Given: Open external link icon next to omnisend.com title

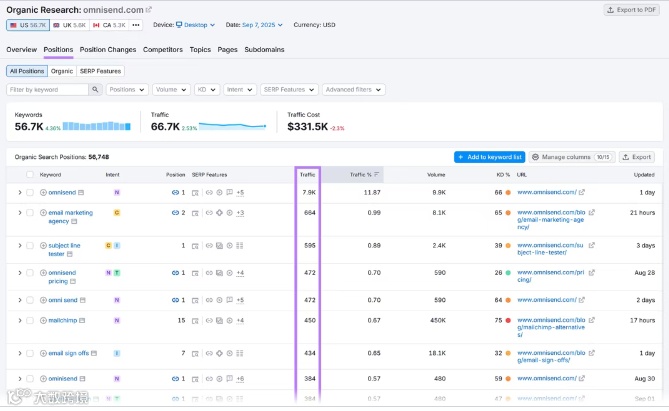Looking at the screenshot, I should (x=148, y=9).
